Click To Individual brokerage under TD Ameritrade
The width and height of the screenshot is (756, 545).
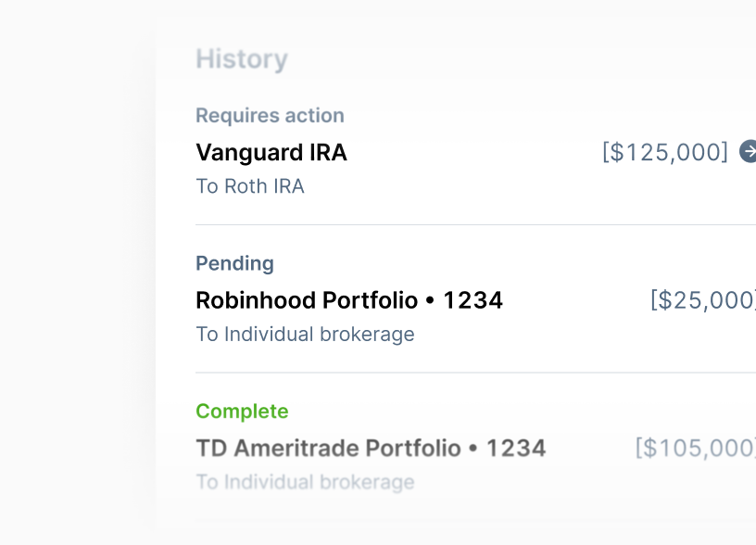pos(305,482)
